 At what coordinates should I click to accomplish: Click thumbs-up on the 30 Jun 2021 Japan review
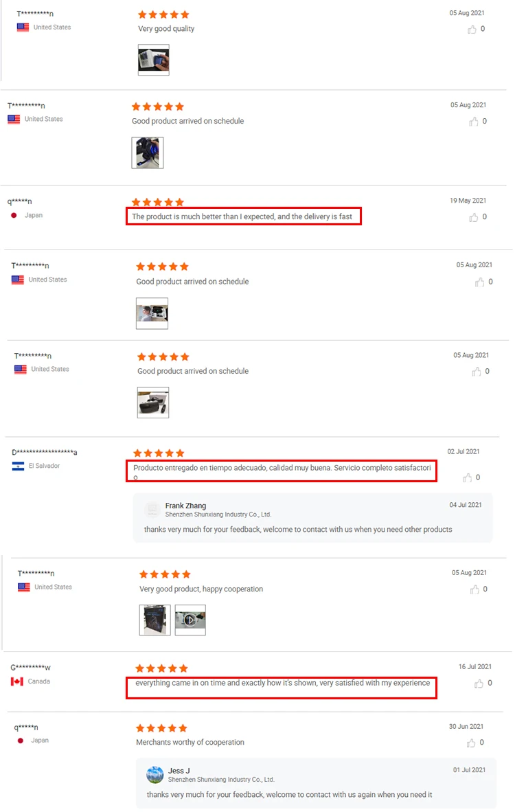point(471,743)
